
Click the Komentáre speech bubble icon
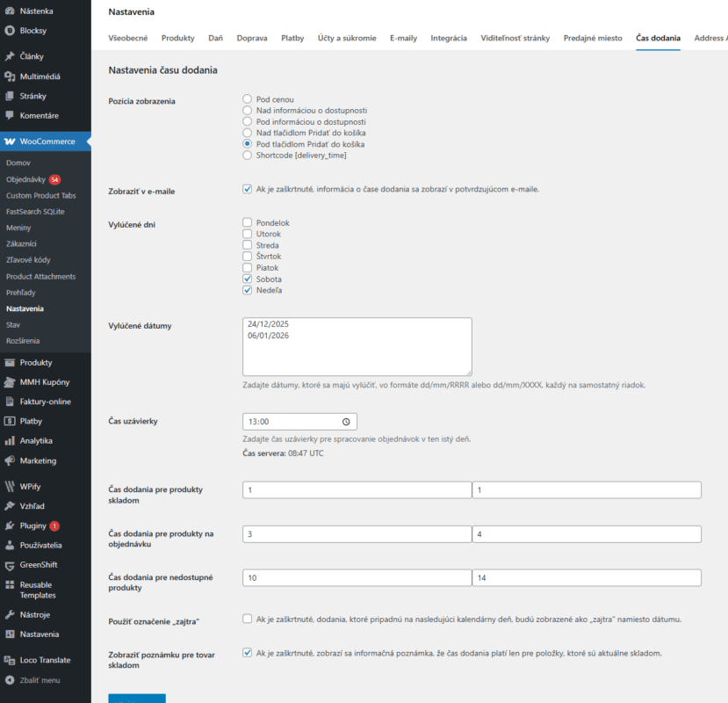[x=10, y=115]
